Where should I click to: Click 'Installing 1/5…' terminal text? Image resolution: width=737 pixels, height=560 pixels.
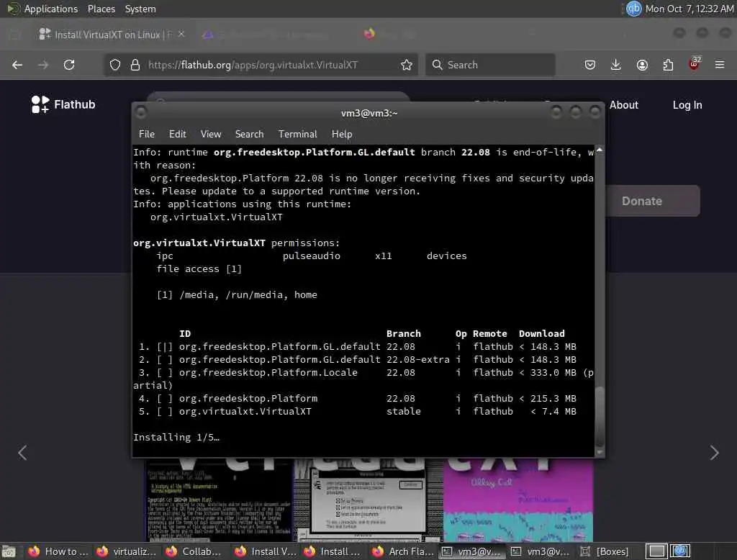pos(176,438)
